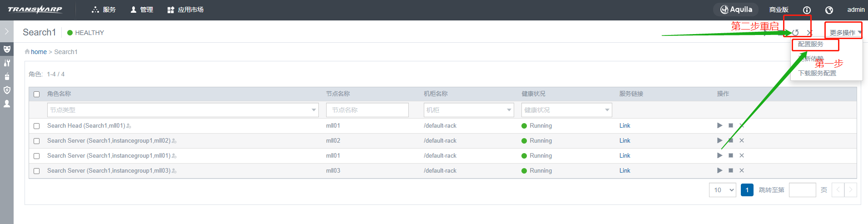Select 配置服务 from the dropdown menu
This screenshot has width=868, height=224.
(811, 44)
